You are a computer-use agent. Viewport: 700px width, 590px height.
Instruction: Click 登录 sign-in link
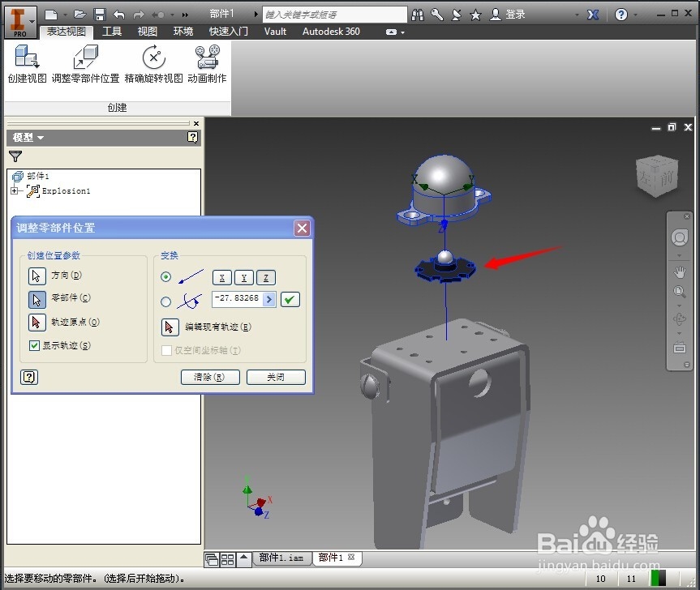(x=516, y=15)
